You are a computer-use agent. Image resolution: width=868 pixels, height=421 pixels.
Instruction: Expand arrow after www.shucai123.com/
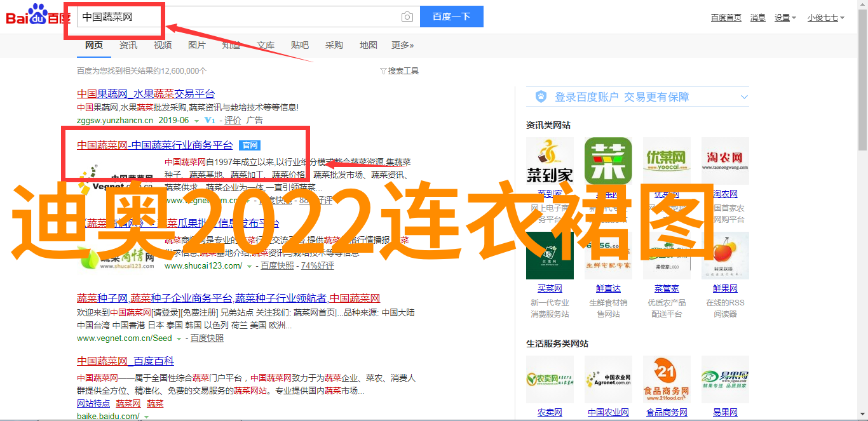(249, 267)
